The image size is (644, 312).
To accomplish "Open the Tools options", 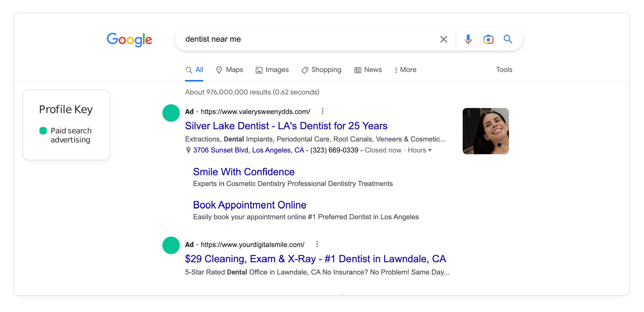I will pyautogui.click(x=504, y=70).
